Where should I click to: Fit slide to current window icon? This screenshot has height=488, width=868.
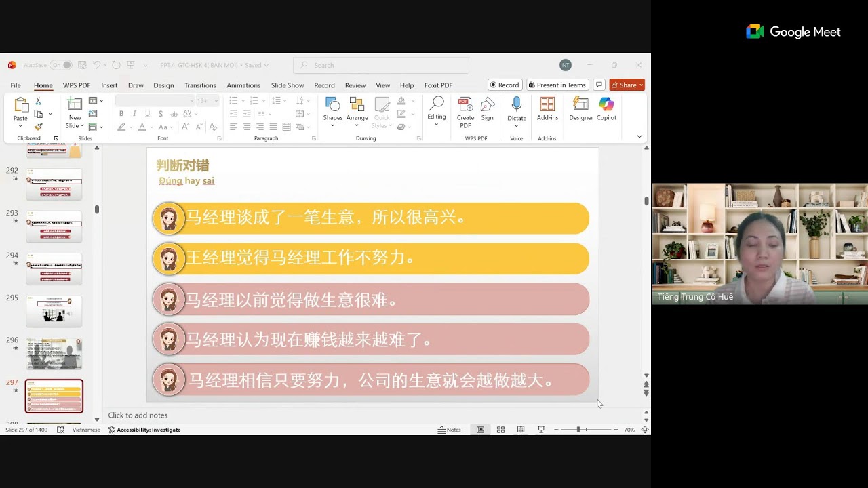click(x=645, y=430)
